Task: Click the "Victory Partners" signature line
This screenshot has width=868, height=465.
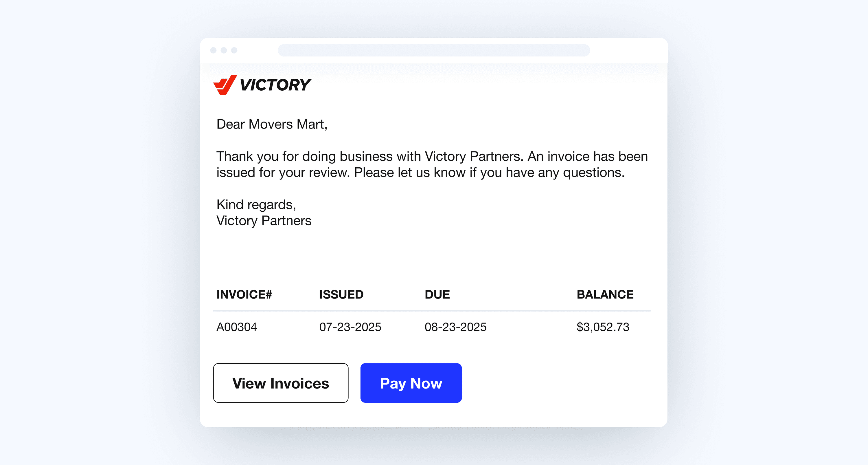Action: tap(264, 221)
